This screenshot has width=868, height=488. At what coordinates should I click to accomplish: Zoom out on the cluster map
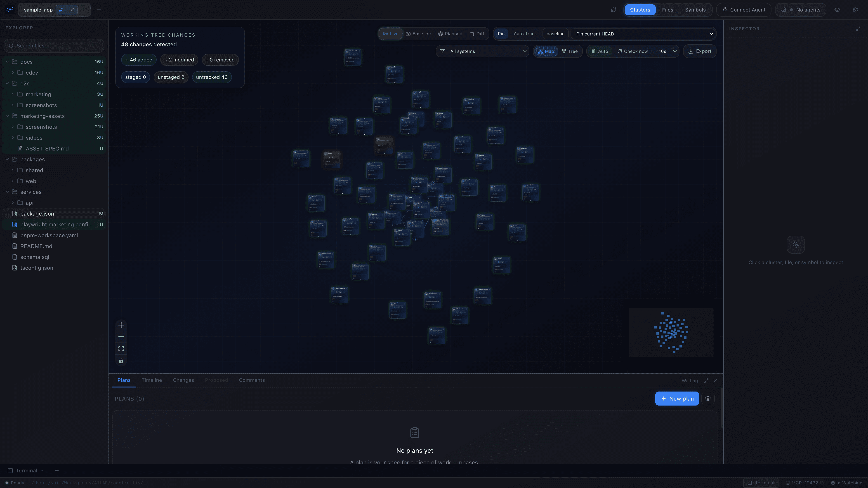[x=121, y=337]
